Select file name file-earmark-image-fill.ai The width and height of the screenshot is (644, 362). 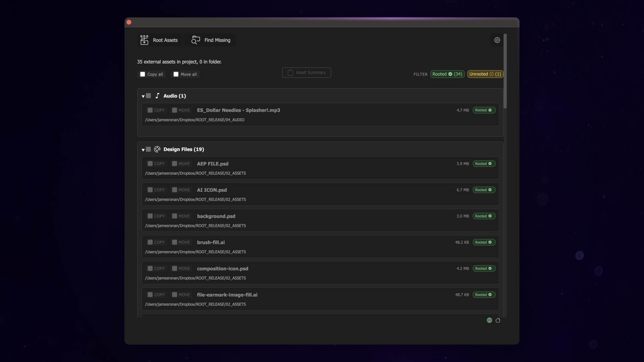click(x=227, y=295)
